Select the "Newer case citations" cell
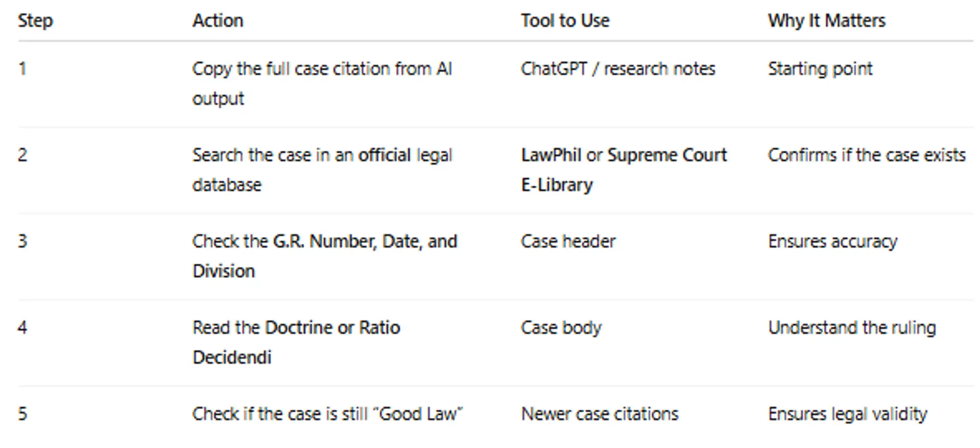Screen dimensions: 980x448 coord(600,414)
